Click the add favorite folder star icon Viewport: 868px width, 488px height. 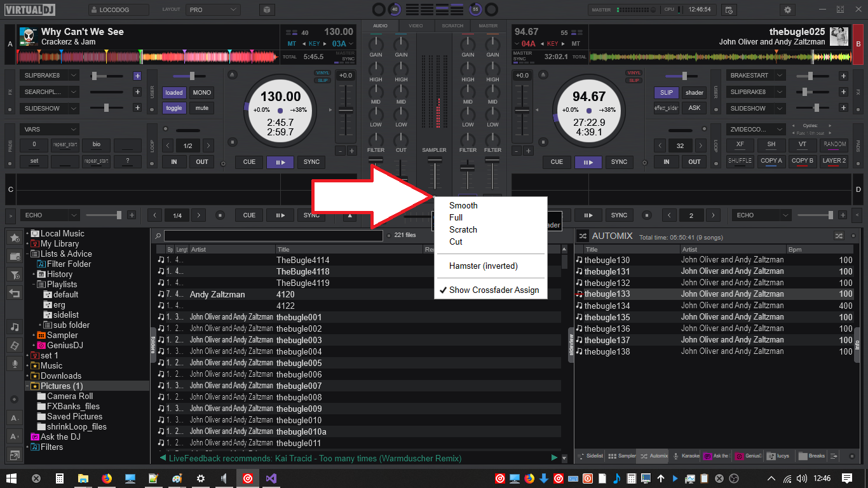pos(15,238)
